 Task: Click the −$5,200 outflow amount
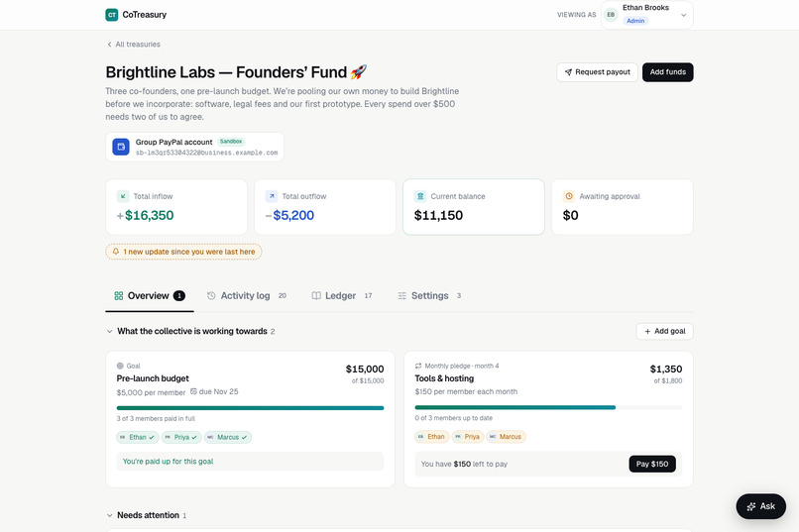pyautogui.click(x=289, y=215)
